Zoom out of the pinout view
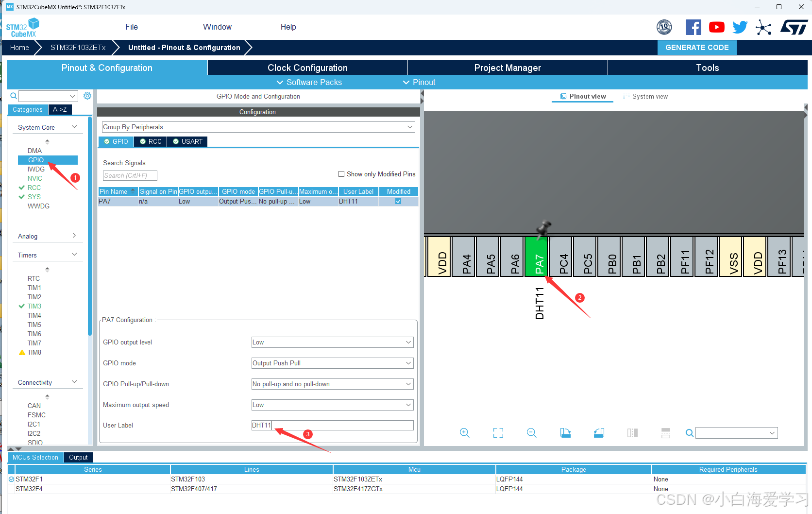This screenshot has width=812, height=514. coord(532,433)
